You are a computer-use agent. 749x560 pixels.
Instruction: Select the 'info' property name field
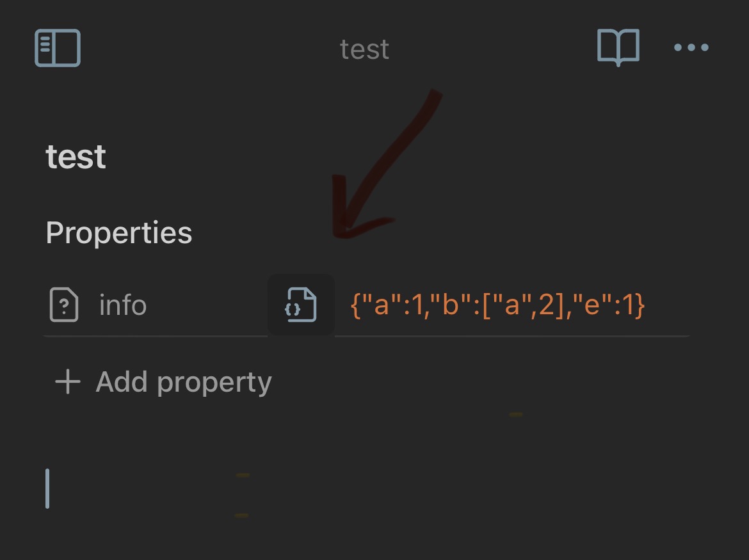coord(123,305)
